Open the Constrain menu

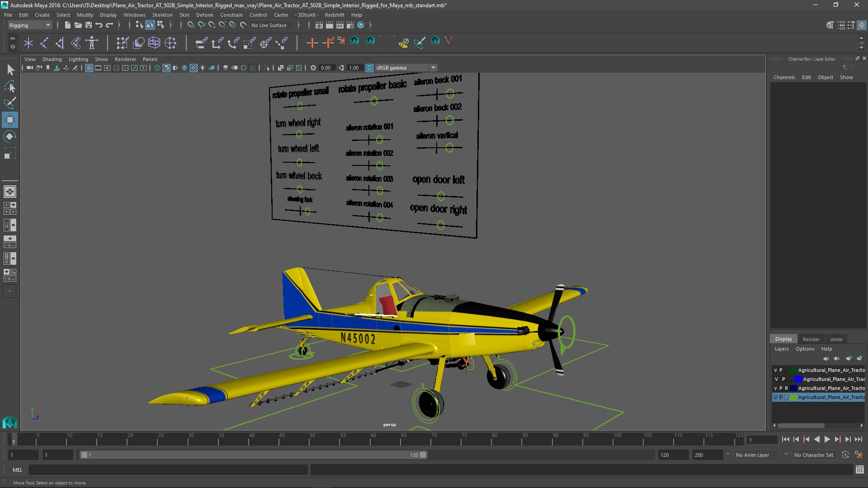[231, 15]
